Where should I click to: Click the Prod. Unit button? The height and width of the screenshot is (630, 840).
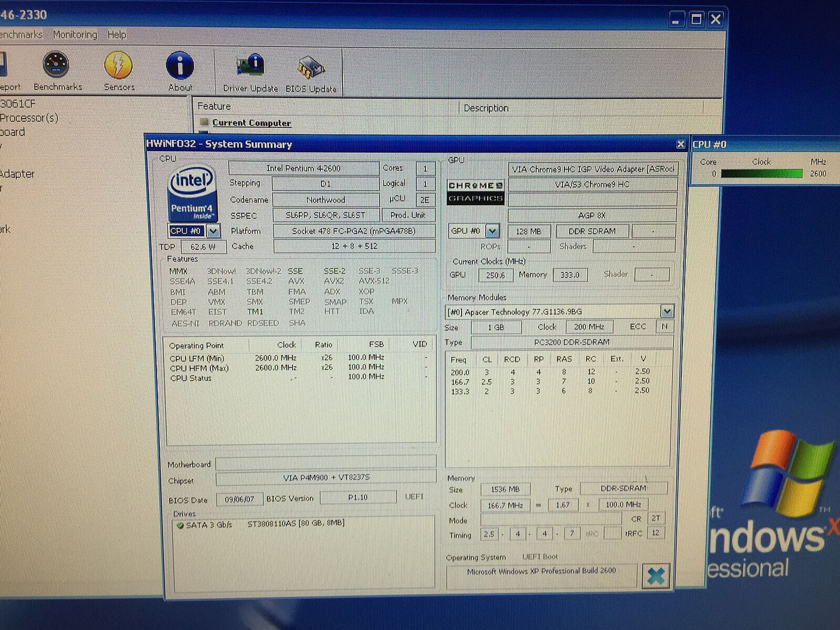(x=408, y=215)
